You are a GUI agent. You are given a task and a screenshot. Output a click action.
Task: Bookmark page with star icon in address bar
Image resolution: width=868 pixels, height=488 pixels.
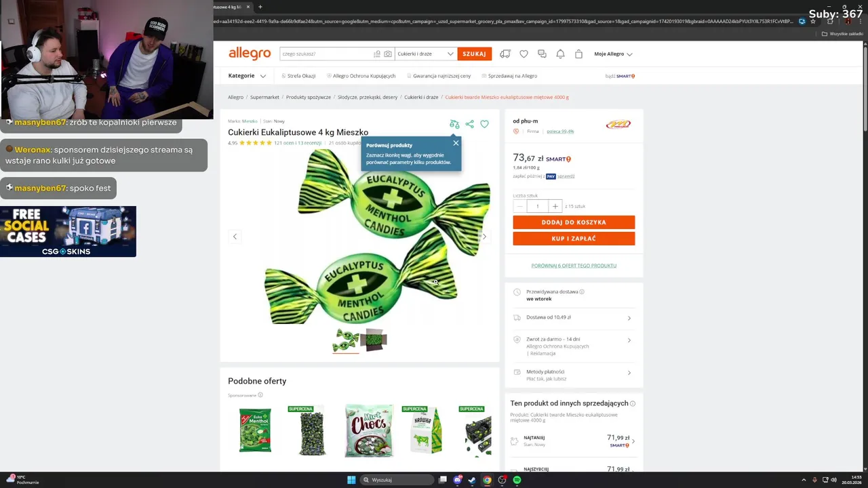pos(813,21)
